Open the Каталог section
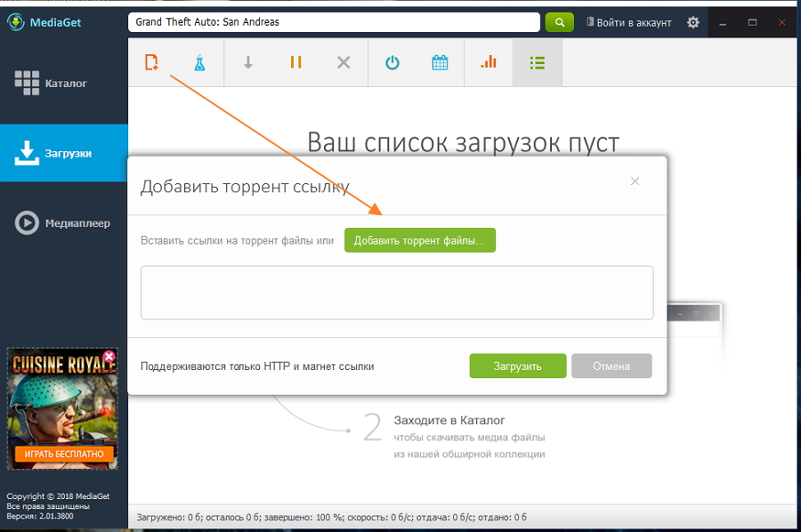801x532 pixels. pos(63,84)
